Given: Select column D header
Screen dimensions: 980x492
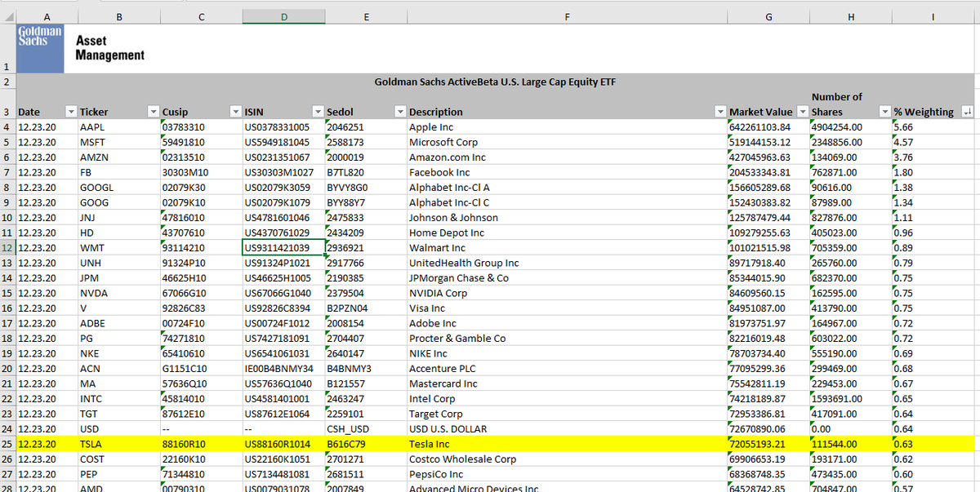Looking at the screenshot, I should 283,16.
